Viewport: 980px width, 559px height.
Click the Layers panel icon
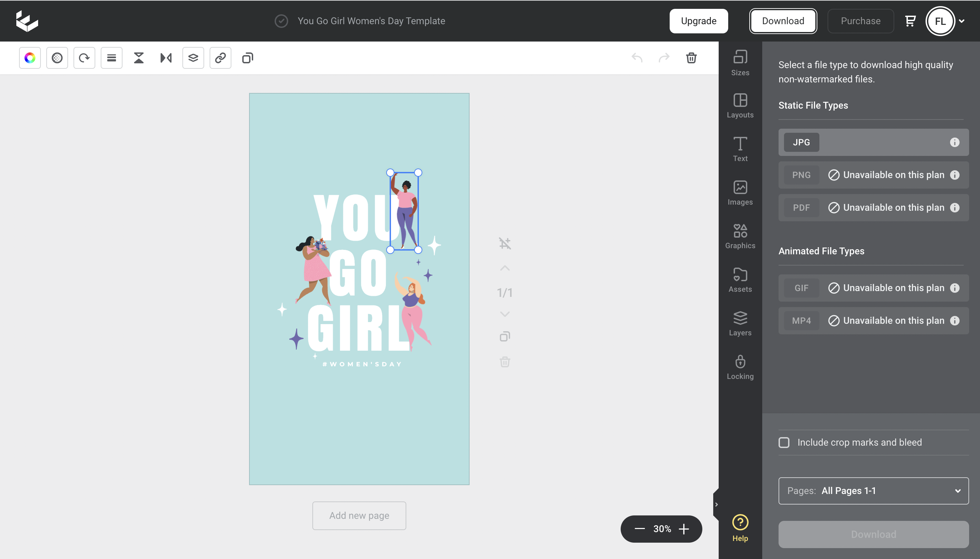tap(740, 323)
